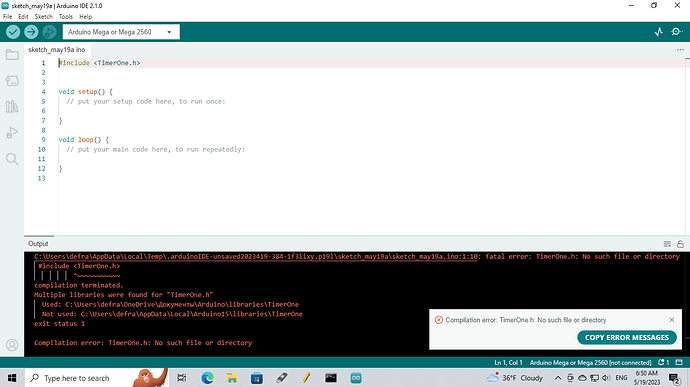This screenshot has width=690, height=387.
Task: Click the 'Multiple libraries were found' line
Action: (x=124, y=295)
